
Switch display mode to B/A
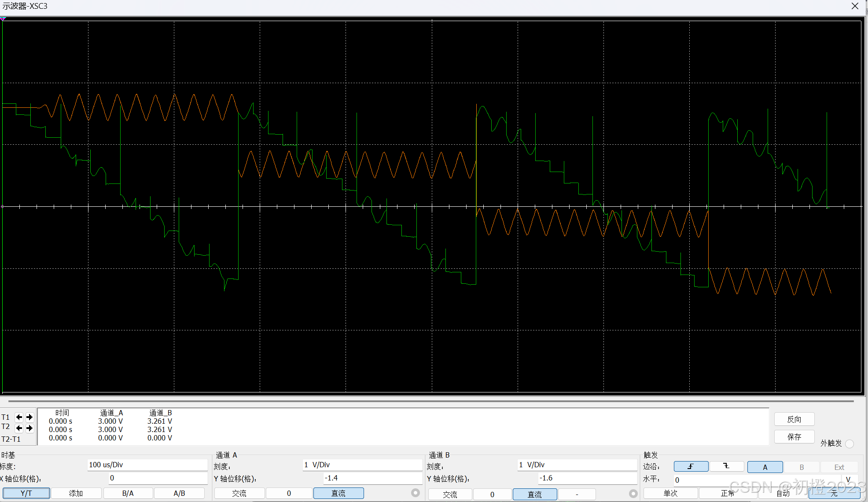point(128,494)
